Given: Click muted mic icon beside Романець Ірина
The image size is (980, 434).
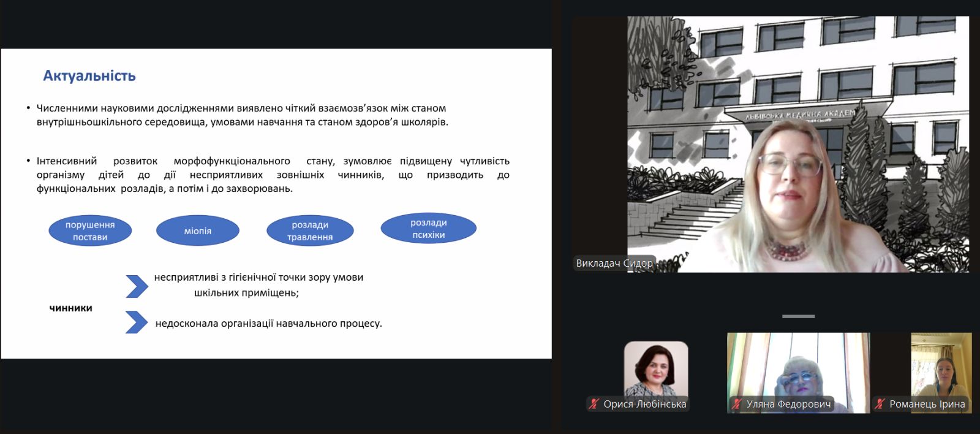Looking at the screenshot, I should tap(880, 404).
